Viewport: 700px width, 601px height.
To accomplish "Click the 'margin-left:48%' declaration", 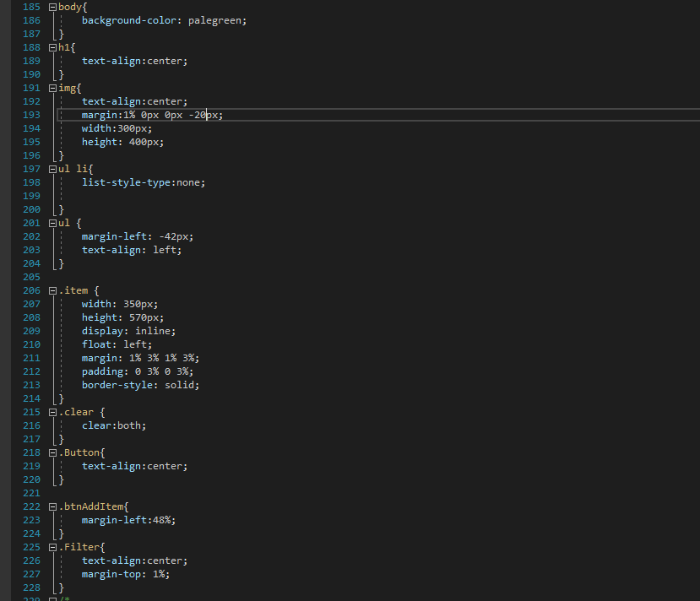I will [x=127, y=520].
